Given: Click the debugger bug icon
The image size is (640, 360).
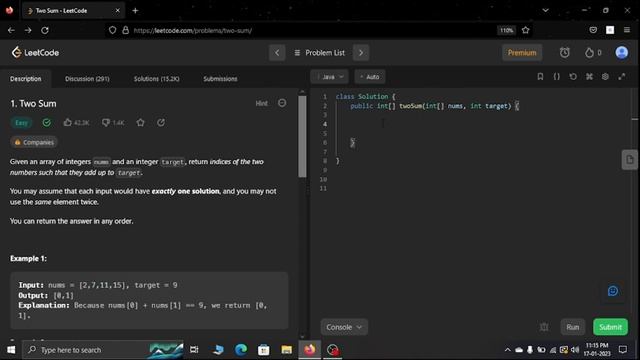Looking at the screenshot, I should tap(544, 327).
